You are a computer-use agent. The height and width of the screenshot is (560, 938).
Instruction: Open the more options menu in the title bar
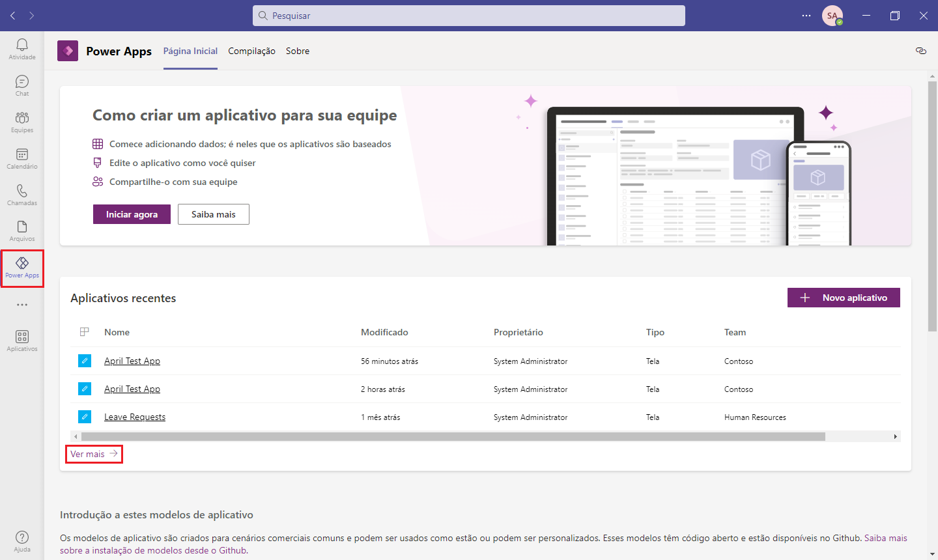point(806,16)
